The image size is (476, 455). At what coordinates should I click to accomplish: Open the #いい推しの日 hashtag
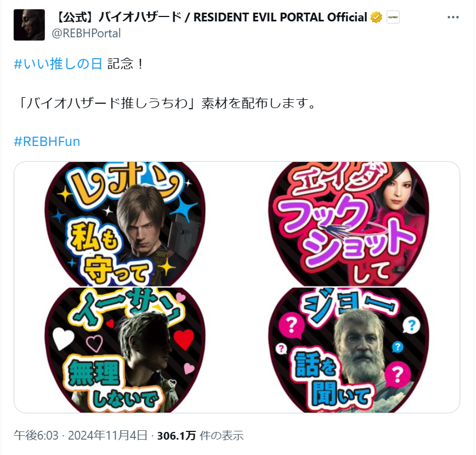58,64
